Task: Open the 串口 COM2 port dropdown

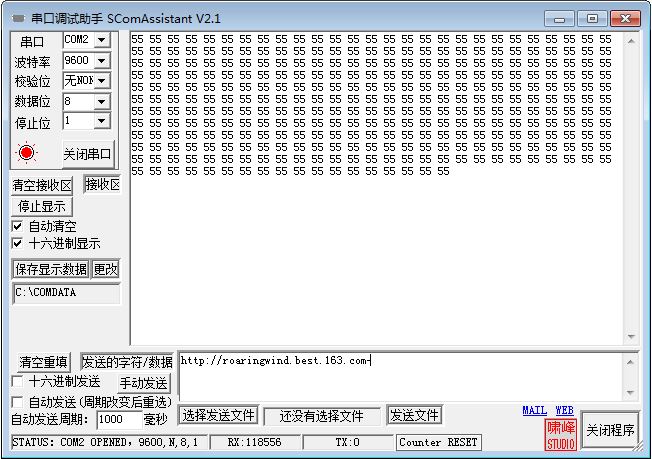Action: (101, 40)
